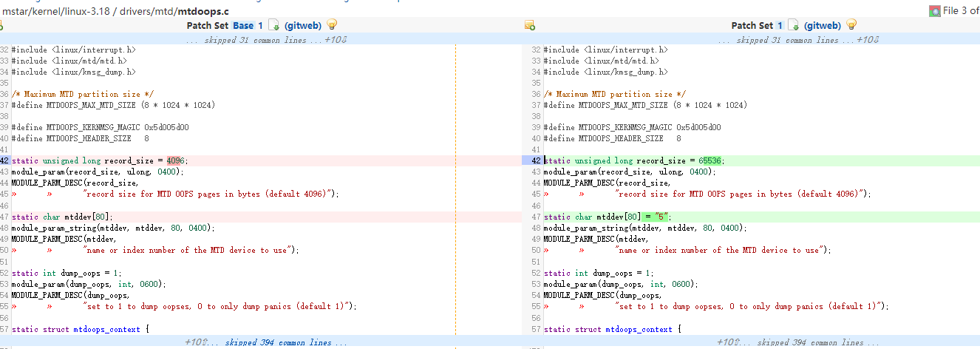Screen dimensions: 980x349
Task: Select patch set 1 in the left header
Action: tap(260, 25)
